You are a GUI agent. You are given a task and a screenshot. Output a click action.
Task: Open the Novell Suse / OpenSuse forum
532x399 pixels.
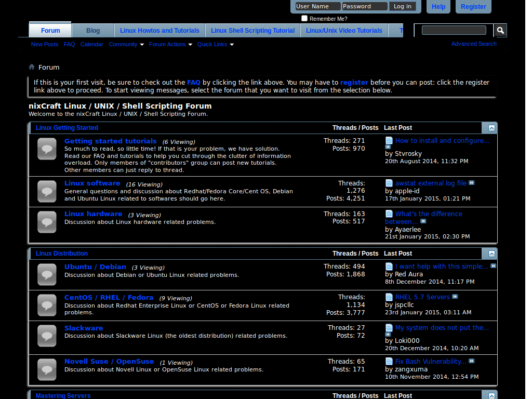109,362
